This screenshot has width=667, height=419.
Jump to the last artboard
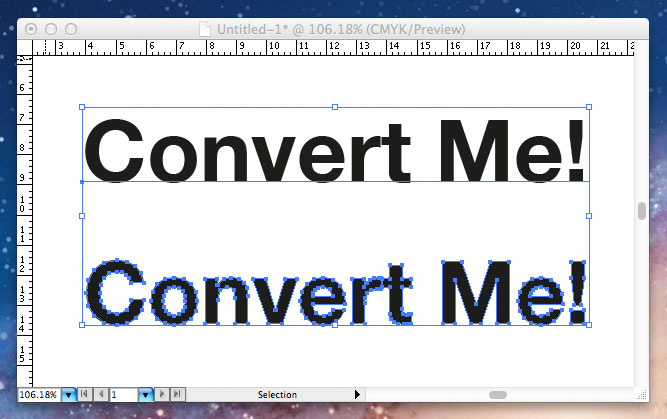pyautogui.click(x=178, y=395)
